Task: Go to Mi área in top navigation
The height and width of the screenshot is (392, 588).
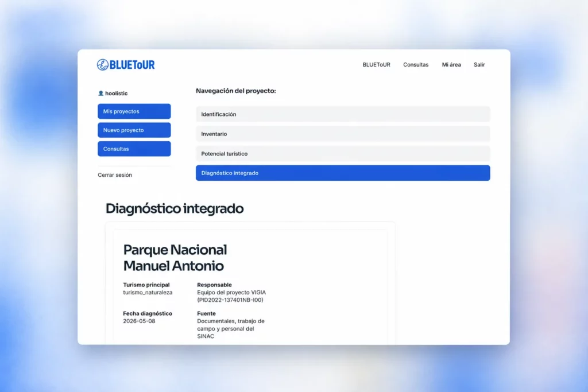Action: tap(451, 64)
